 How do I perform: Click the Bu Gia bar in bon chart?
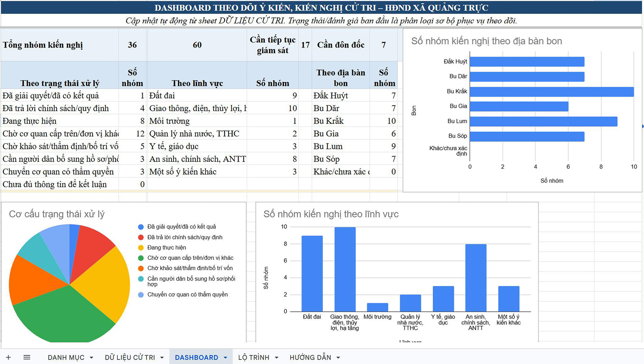coord(519,106)
